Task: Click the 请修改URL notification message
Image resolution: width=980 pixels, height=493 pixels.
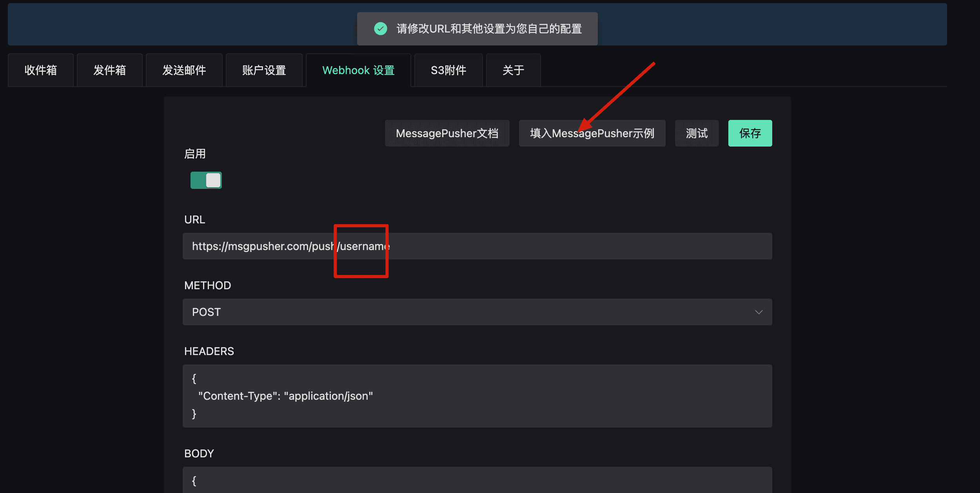Action: 488,28
